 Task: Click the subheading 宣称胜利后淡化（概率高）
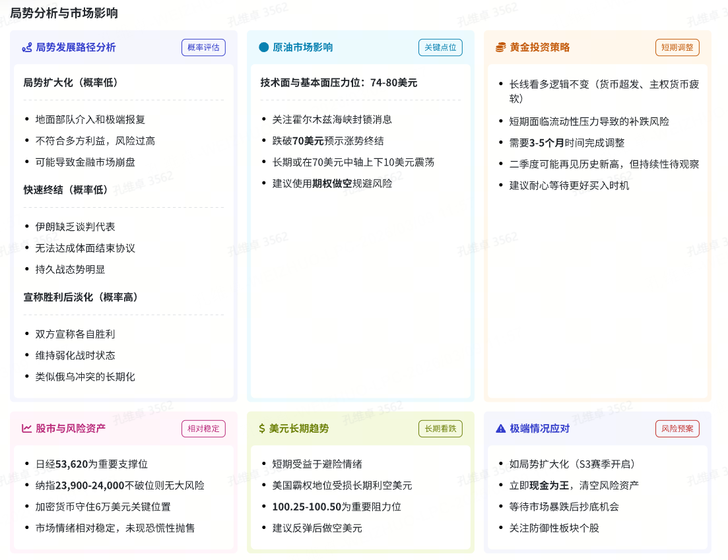tap(81, 297)
